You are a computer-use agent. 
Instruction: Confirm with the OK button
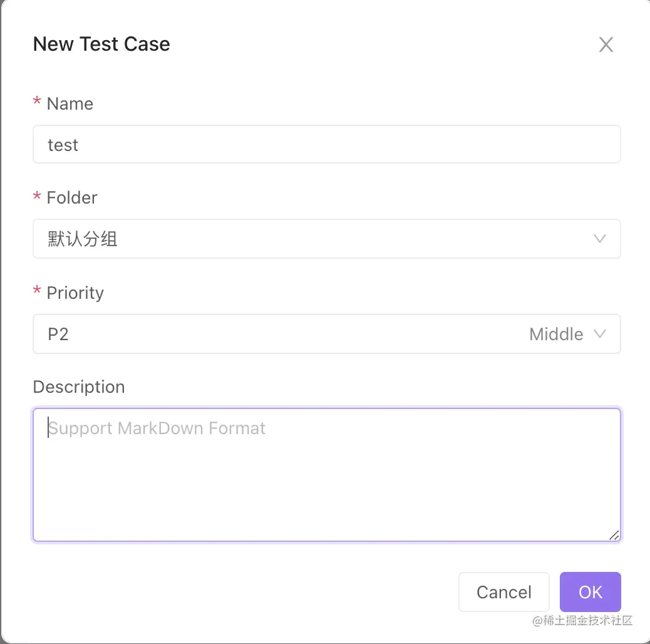pos(590,592)
